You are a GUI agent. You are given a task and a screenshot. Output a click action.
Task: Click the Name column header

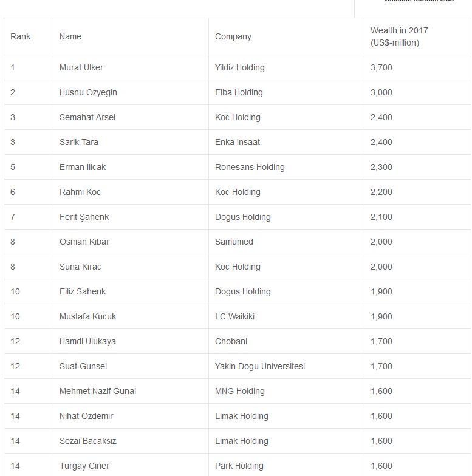(70, 36)
